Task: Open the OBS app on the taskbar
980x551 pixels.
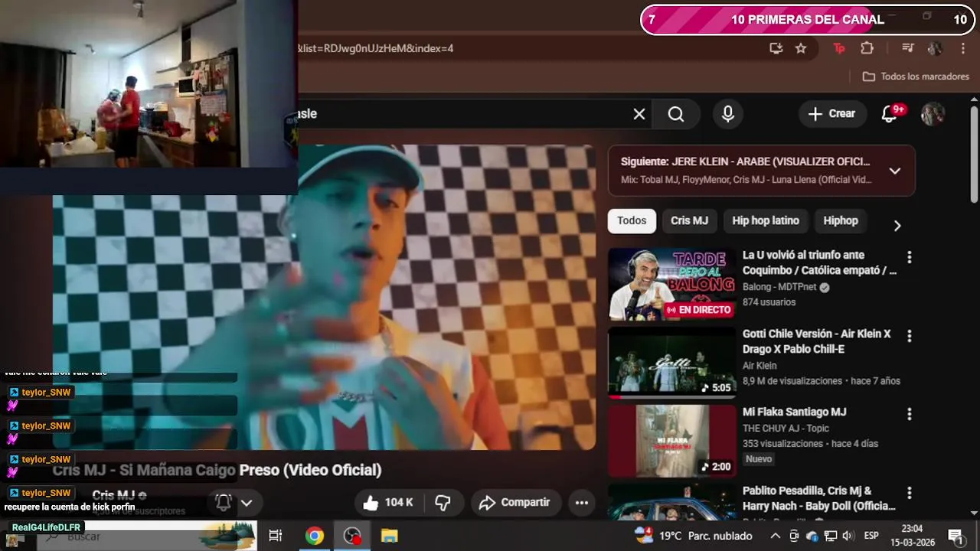Action: coord(352,536)
